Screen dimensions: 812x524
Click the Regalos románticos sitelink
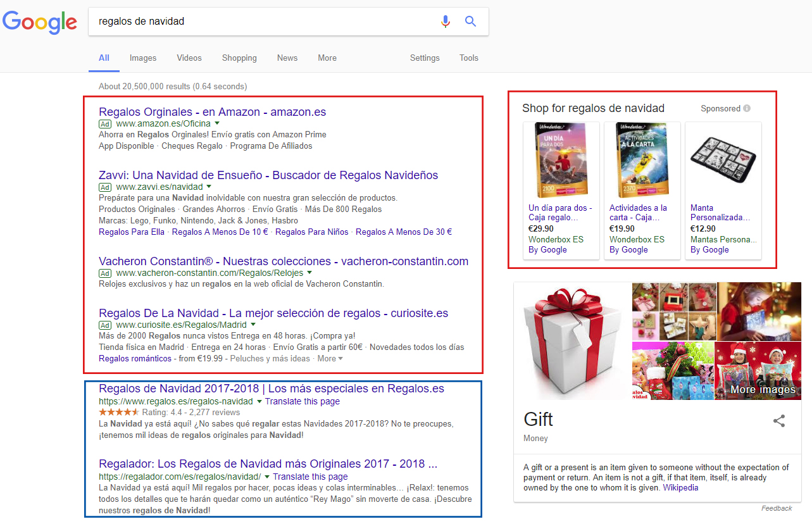[135, 358]
